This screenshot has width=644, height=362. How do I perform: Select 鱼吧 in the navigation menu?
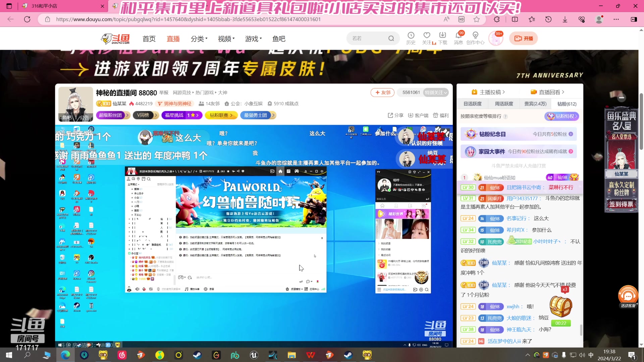click(x=279, y=39)
